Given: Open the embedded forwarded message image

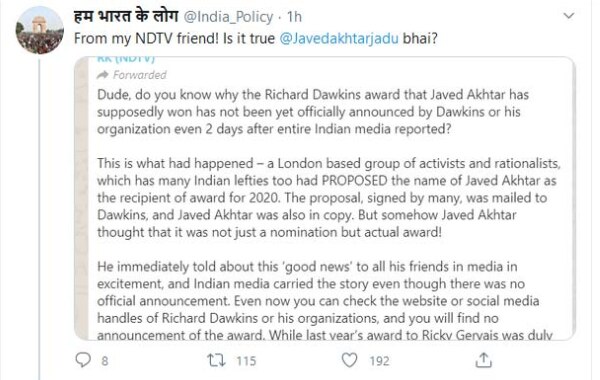Looking at the screenshot, I should (325, 198).
